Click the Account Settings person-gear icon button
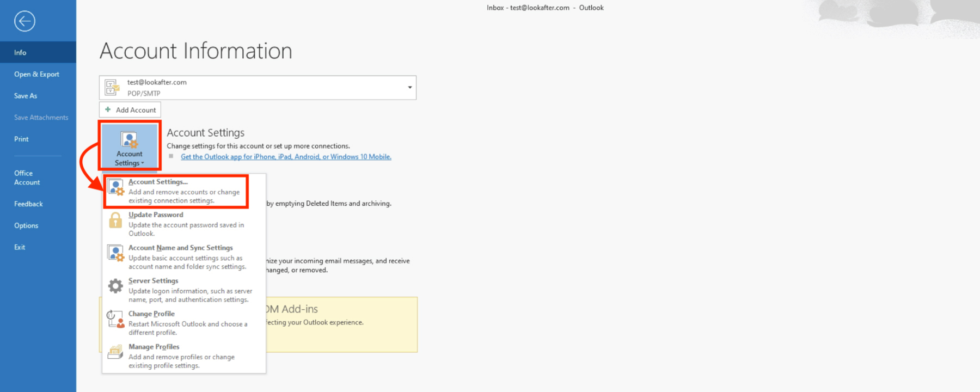The height and width of the screenshot is (392, 980). point(130,145)
